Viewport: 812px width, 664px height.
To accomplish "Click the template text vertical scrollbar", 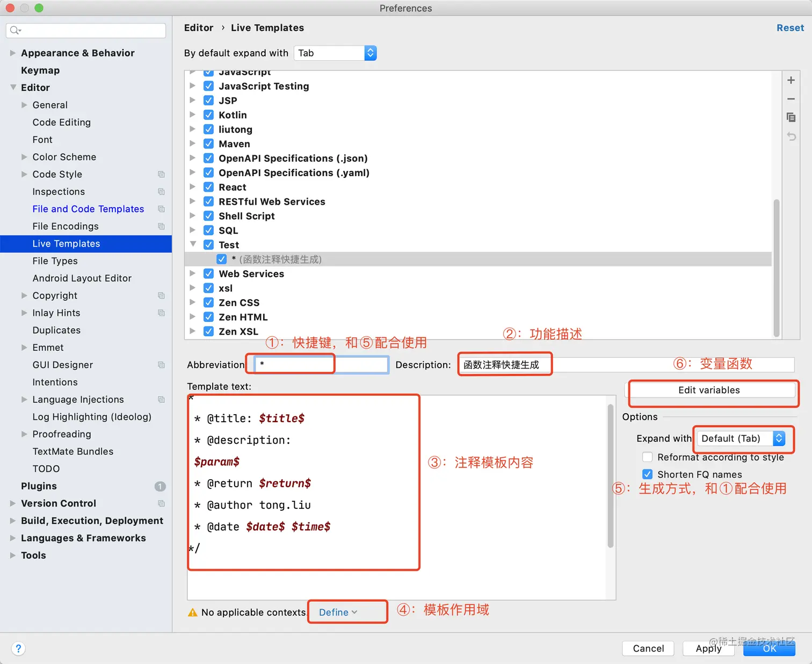I will tap(610, 475).
